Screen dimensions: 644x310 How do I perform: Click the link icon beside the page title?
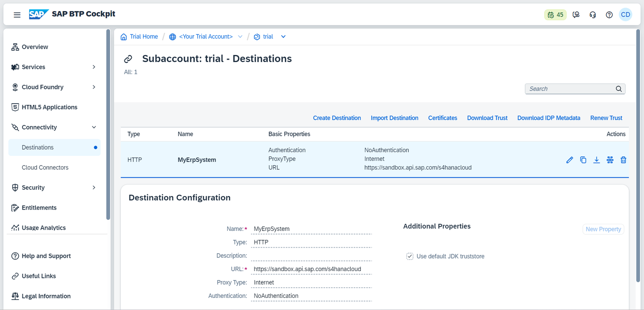coord(128,59)
